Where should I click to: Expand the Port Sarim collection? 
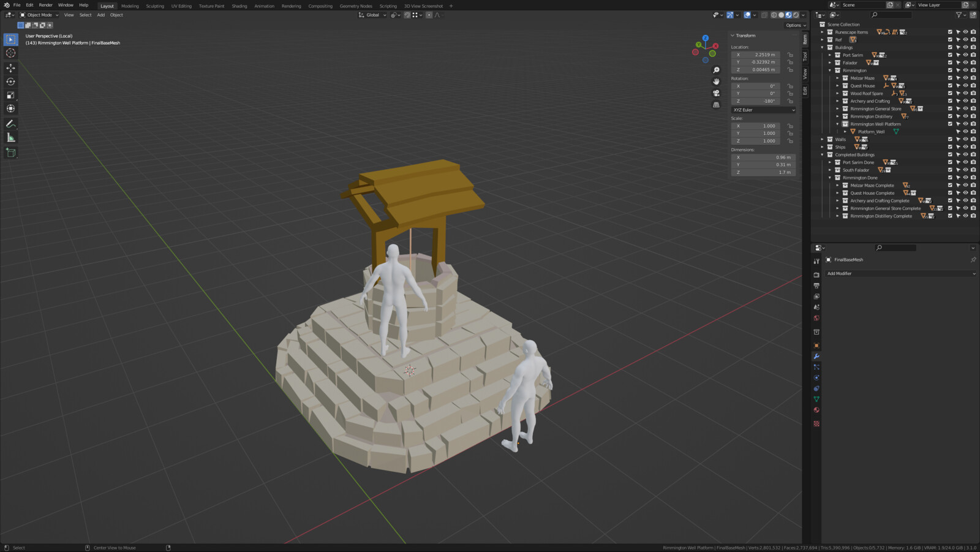point(830,55)
